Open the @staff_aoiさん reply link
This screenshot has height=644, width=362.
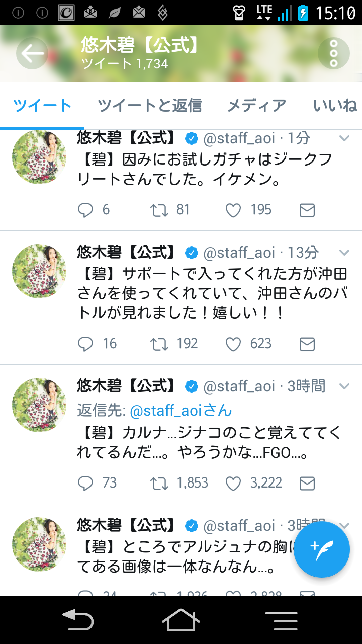tap(180, 411)
